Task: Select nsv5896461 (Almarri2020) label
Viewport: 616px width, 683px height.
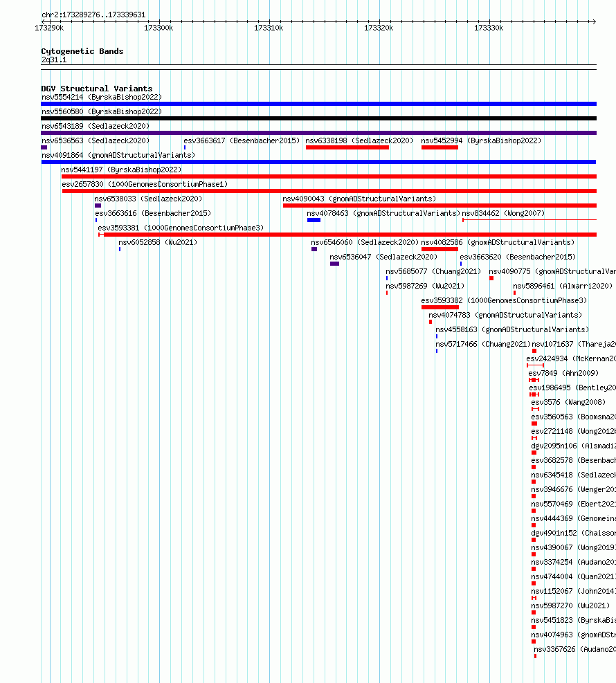Action: point(563,286)
